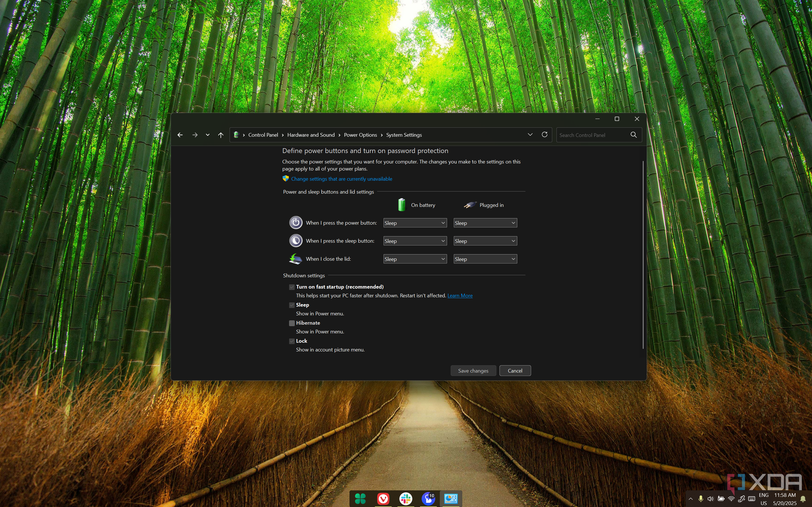
Task: Click Change settings that are currently unavailable
Action: pos(341,179)
